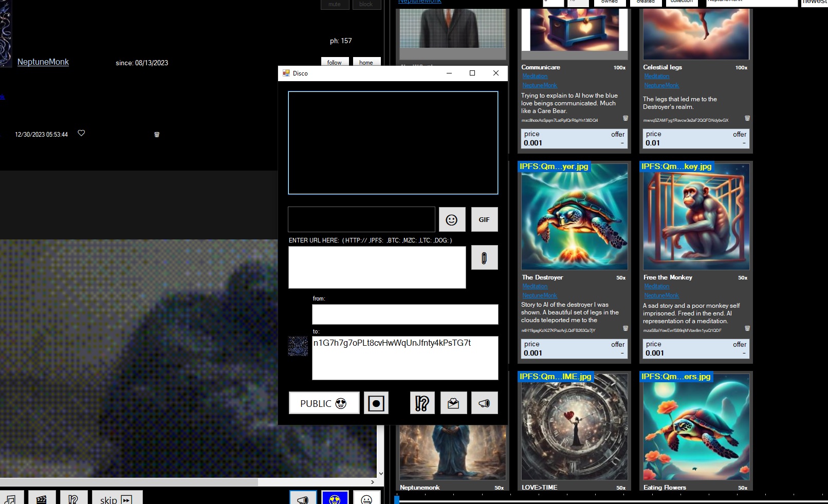Delete the 12/30/2023 post via trash icon
Screen dimensions: 828x504
click(157, 135)
